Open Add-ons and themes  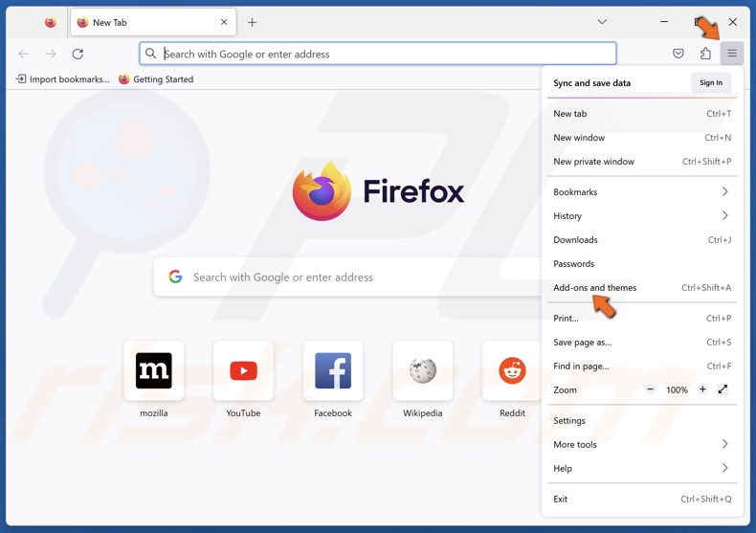[642, 288]
